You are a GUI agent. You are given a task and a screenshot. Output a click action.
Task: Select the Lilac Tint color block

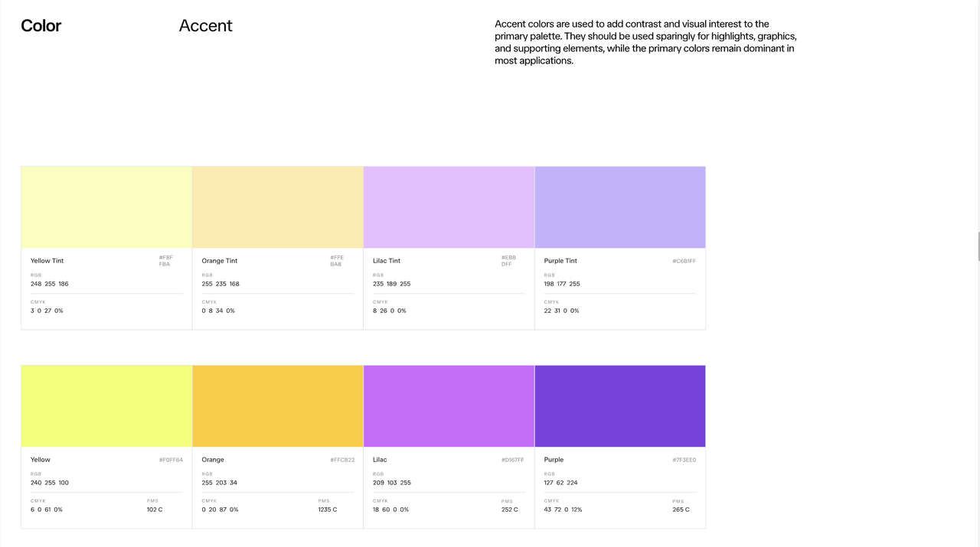449,207
